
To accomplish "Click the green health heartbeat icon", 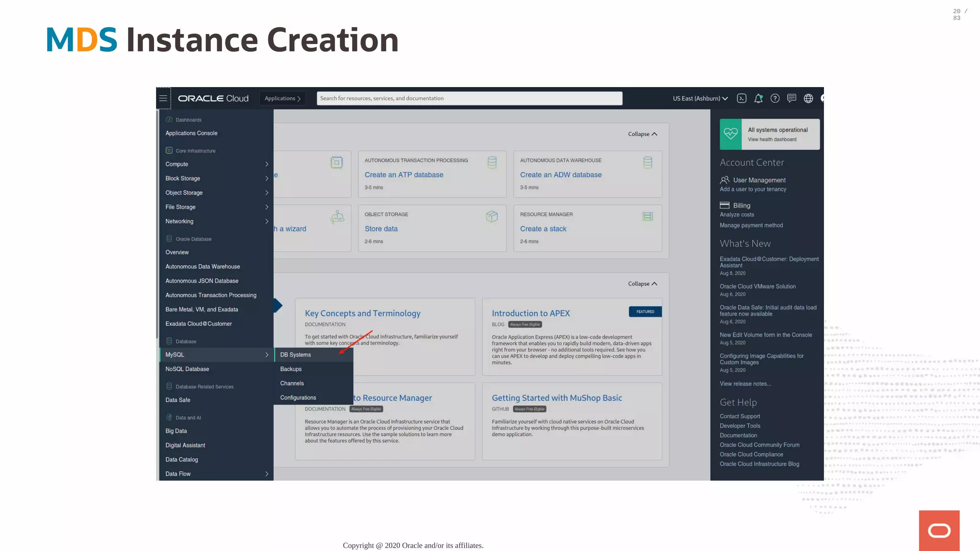I will [731, 134].
